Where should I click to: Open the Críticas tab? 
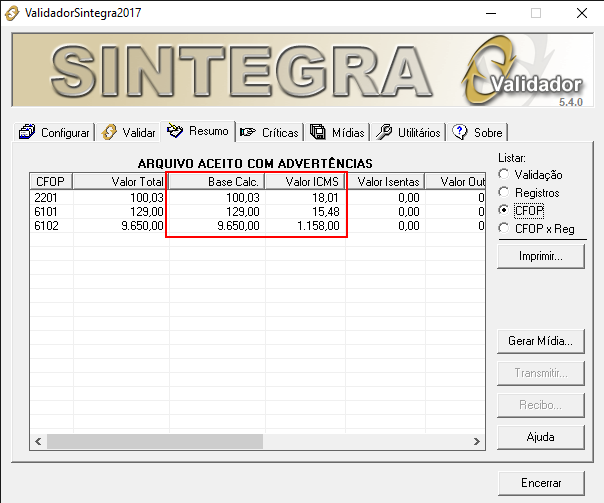[x=269, y=132]
